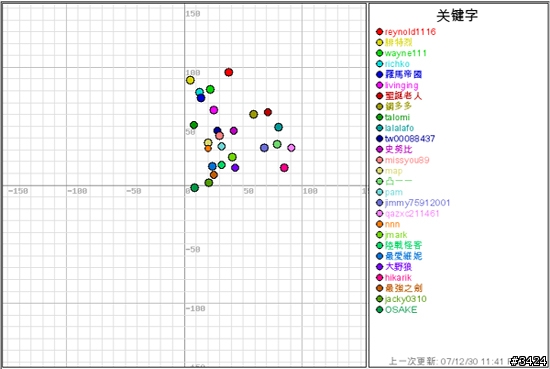Image resolution: width=550 pixels, height=369 pixels.
Task: Click the -50 label on the y-axis
Action: pyautogui.click(x=193, y=249)
